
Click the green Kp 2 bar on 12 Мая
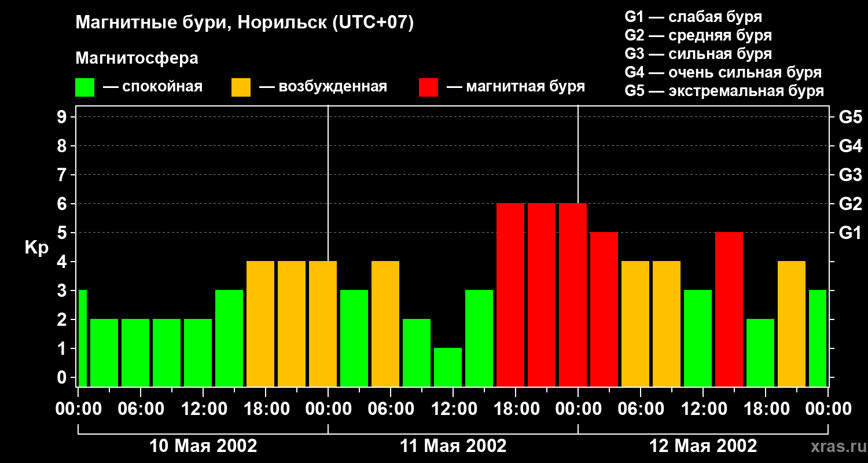[760, 352]
